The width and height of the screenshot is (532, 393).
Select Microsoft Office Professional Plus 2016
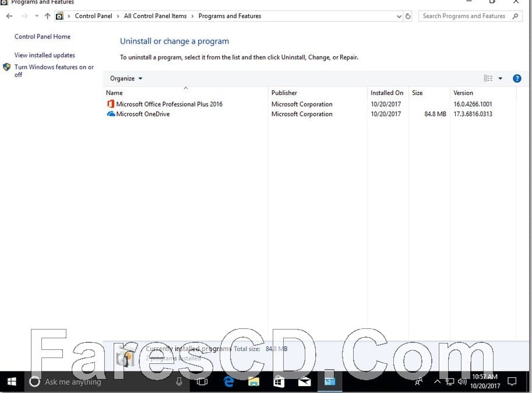tap(170, 104)
